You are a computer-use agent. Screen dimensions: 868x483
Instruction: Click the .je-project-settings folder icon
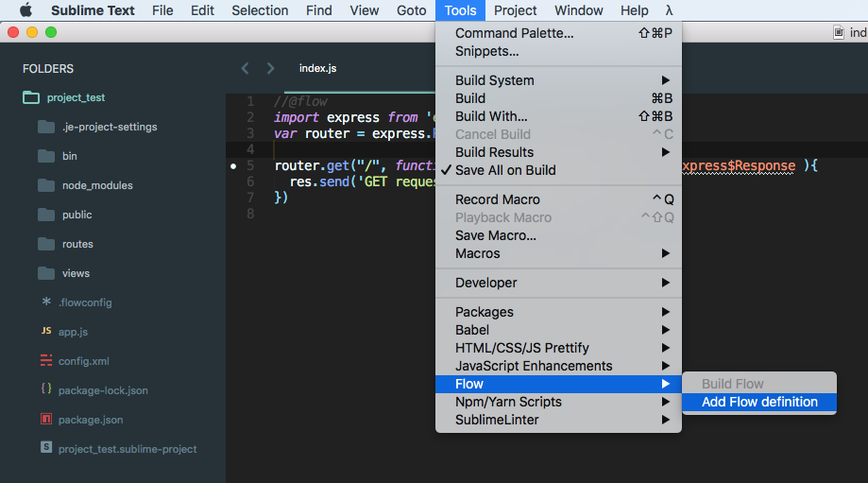point(46,127)
